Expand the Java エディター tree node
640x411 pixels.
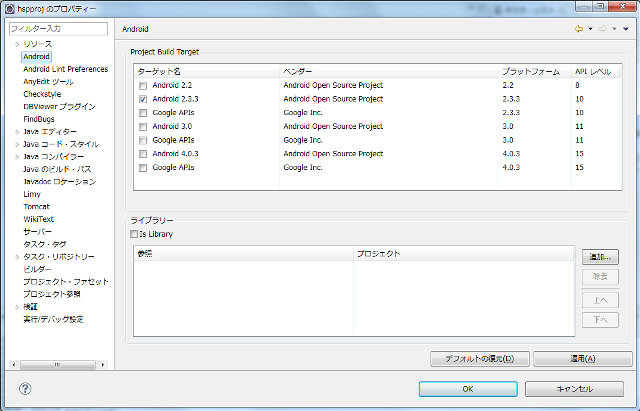coord(17,132)
